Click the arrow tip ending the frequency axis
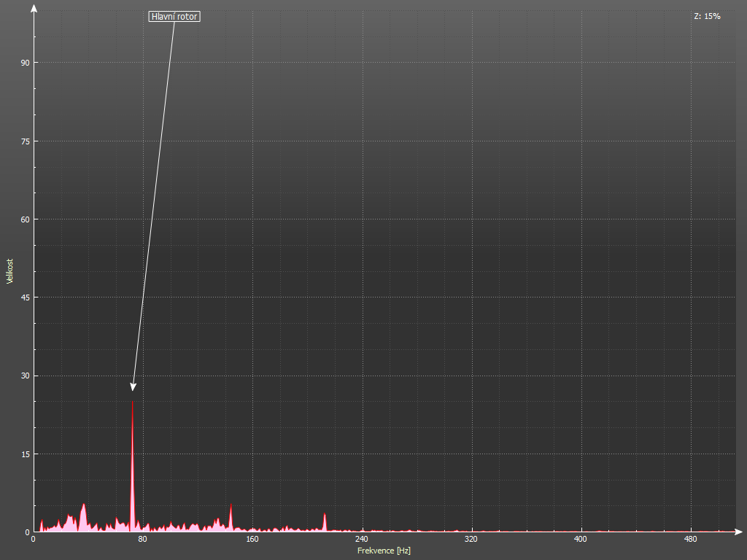The image size is (747, 560). coord(740,532)
